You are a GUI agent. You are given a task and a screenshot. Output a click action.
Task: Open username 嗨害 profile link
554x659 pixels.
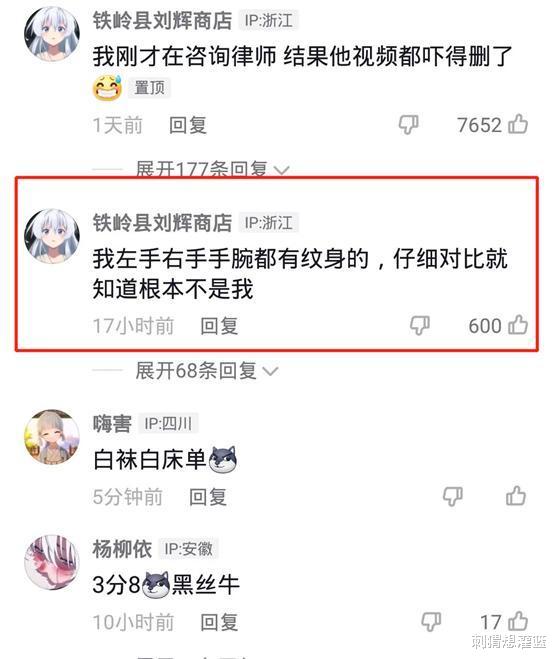click(112, 424)
